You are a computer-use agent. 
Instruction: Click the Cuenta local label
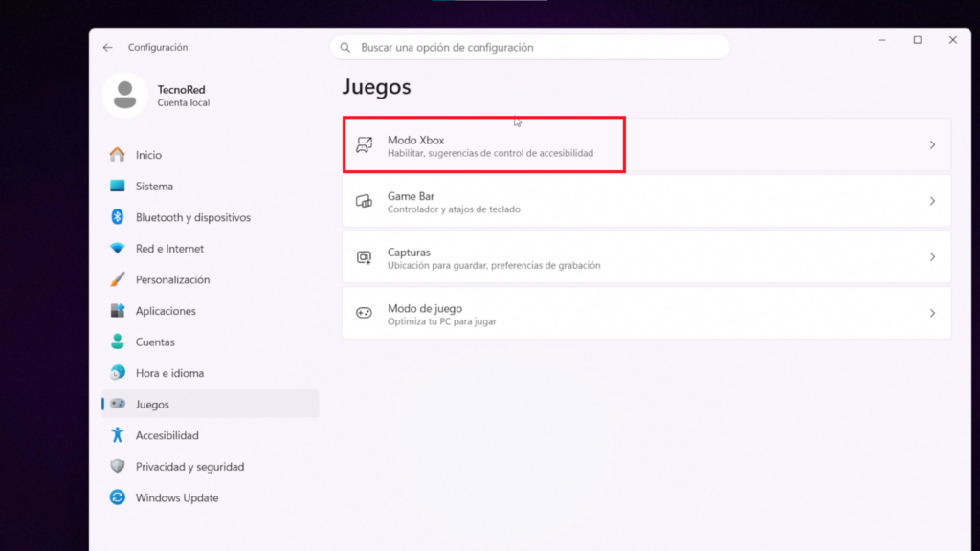183,102
